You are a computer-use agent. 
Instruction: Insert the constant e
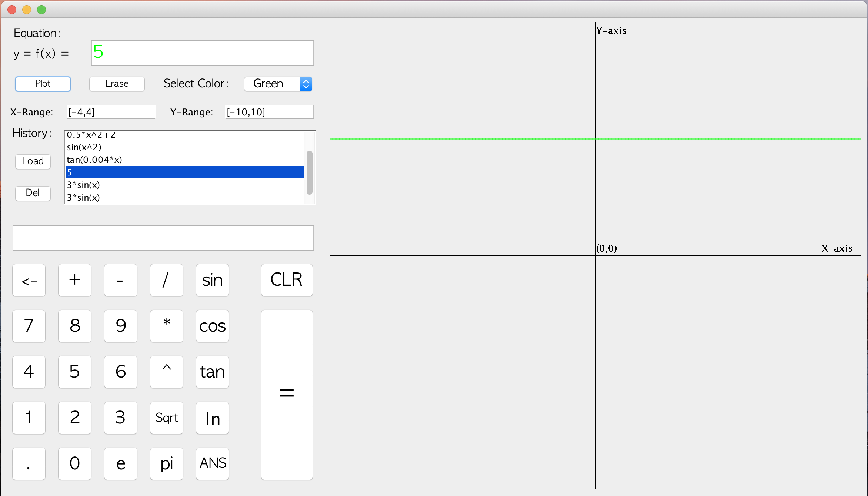click(121, 464)
